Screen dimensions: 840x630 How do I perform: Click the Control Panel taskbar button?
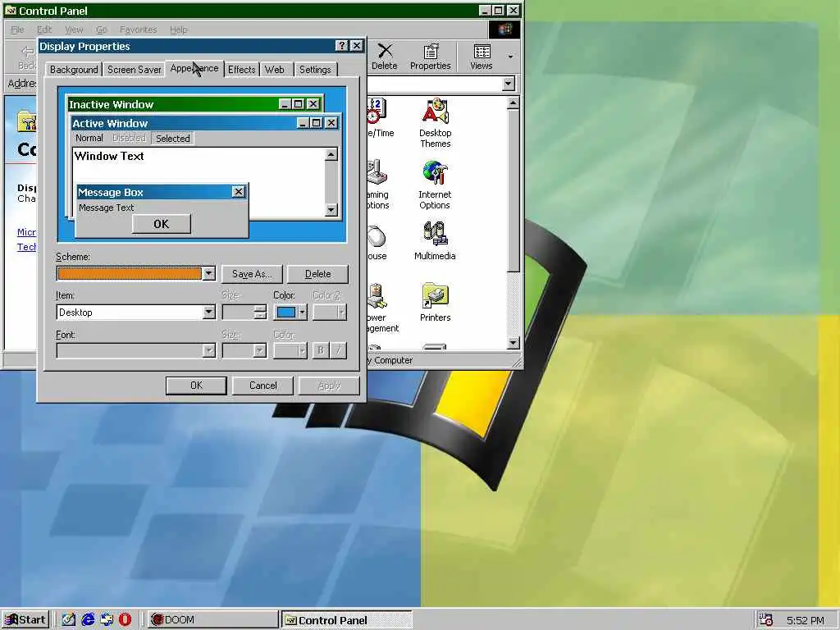[x=347, y=620]
